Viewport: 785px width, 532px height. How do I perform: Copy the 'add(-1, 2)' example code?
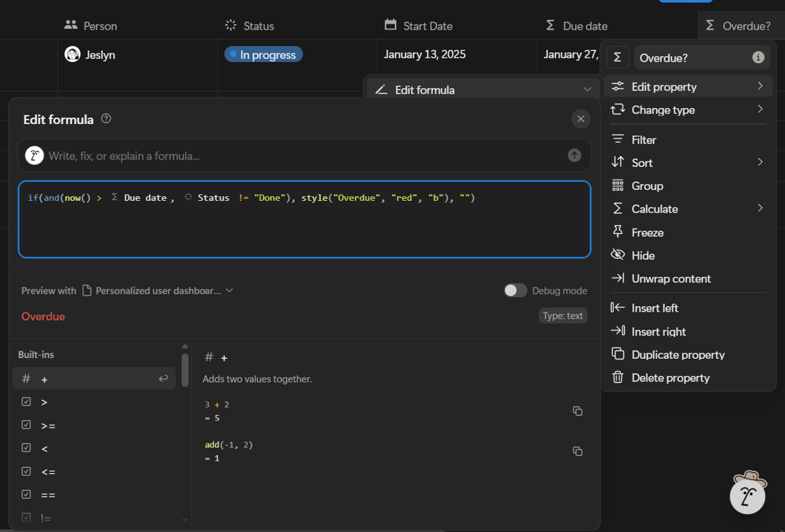click(x=577, y=451)
